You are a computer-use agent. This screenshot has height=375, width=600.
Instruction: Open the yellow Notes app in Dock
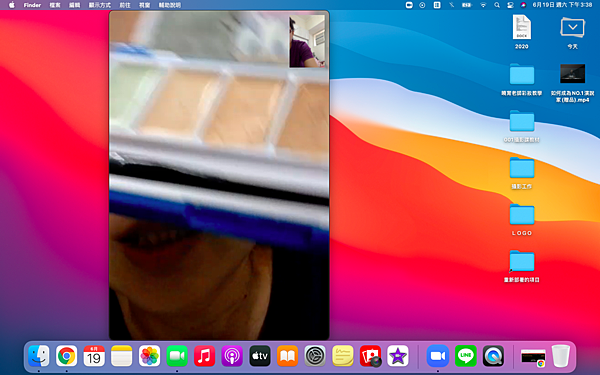click(122, 356)
